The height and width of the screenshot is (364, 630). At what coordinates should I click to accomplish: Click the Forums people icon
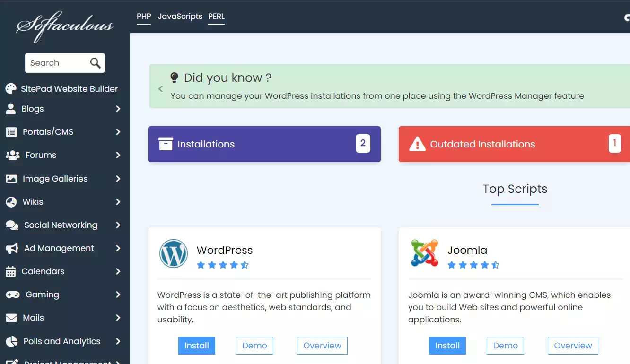(12, 155)
